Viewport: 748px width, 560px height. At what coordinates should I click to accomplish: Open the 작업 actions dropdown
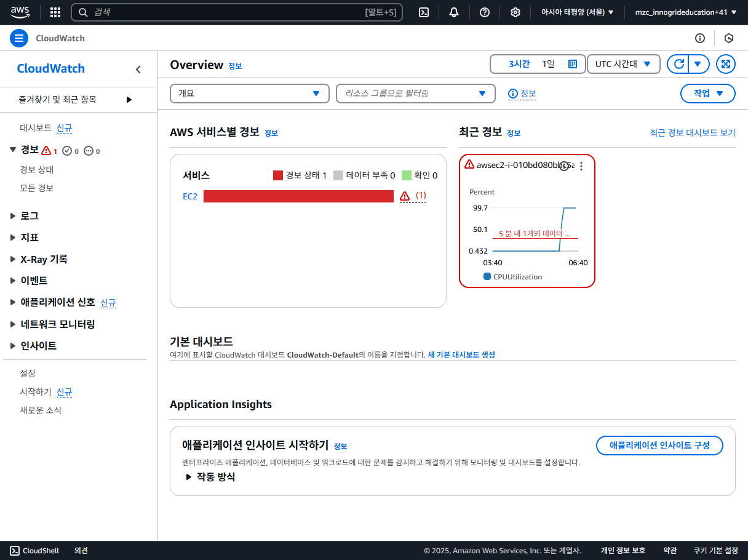click(708, 94)
